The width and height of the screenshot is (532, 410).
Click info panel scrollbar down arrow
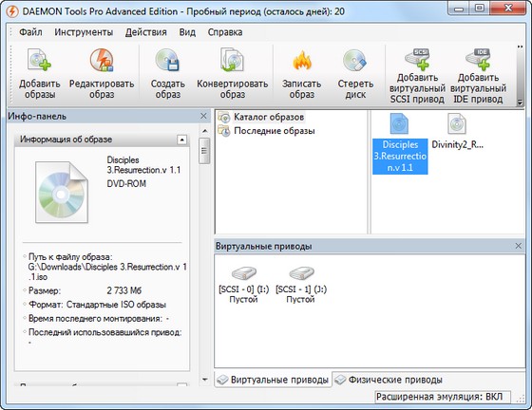204,380
